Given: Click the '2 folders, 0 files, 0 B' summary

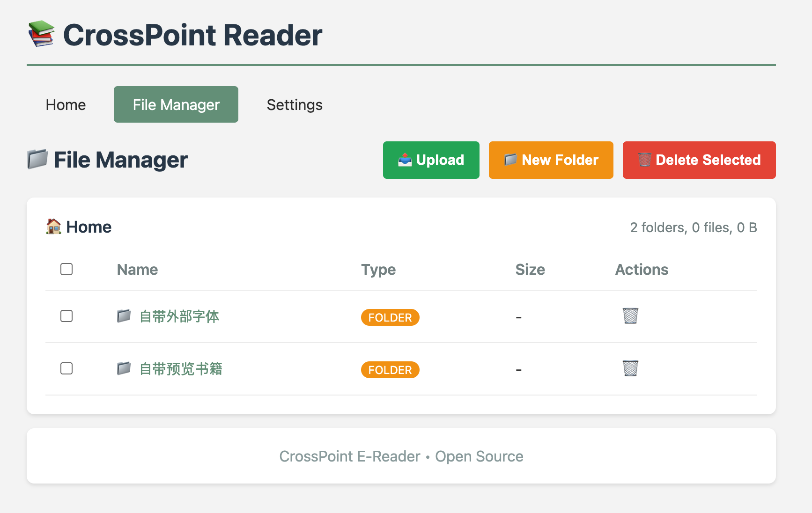Looking at the screenshot, I should 694,227.
